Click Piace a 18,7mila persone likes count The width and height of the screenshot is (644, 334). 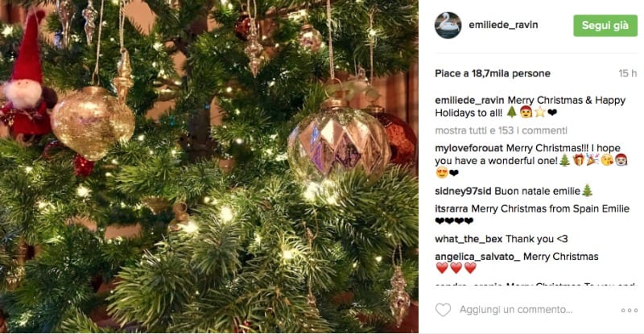point(493,73)
